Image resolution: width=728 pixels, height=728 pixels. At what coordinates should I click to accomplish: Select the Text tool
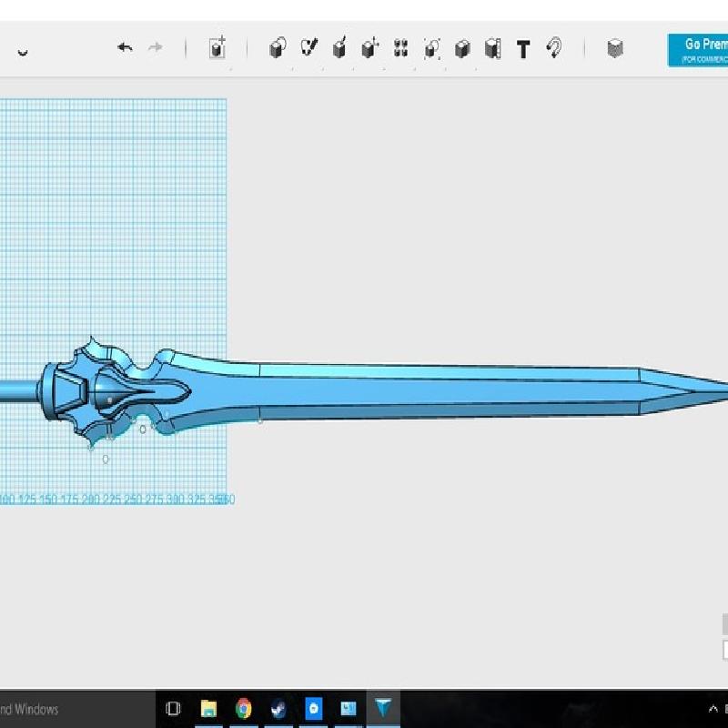click(523, 49)
